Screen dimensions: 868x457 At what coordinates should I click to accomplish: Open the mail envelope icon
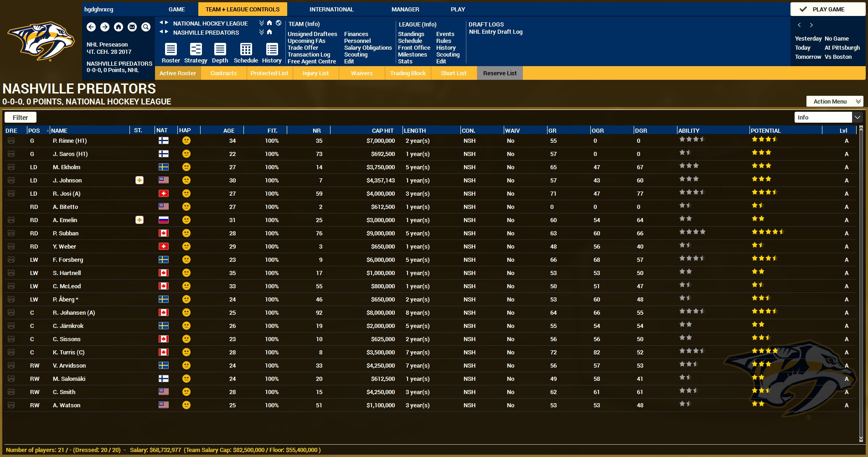pyautogui.click(x=132, y=27)
